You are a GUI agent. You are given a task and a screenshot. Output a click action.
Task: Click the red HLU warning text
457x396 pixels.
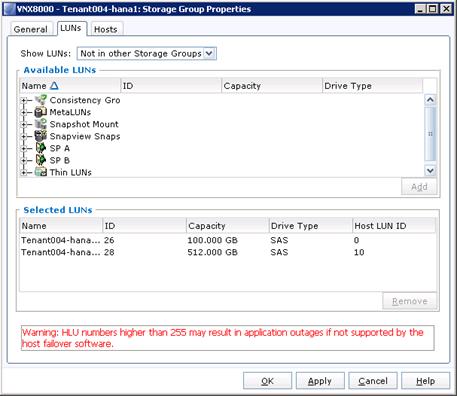click(223, 338)
